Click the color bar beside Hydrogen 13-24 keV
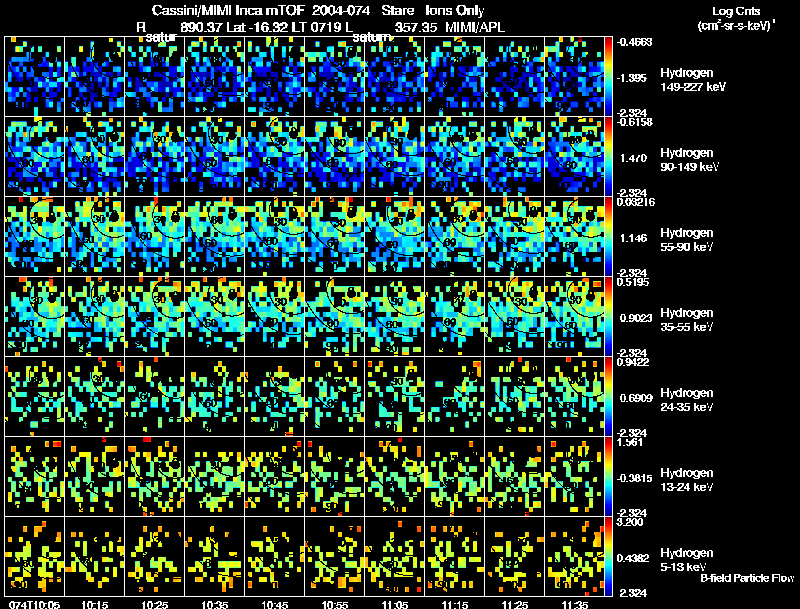Viewport: 800px width, 609px height. (x=608, y=476)
